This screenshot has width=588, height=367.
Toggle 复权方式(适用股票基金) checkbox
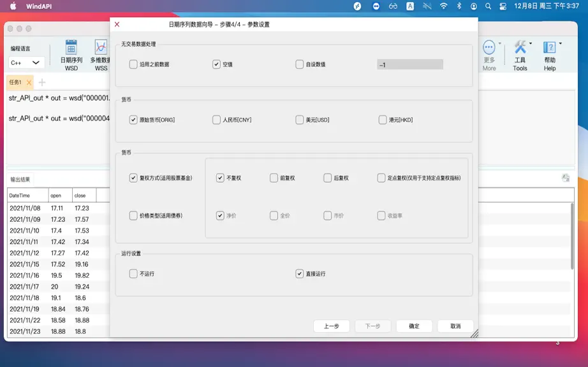(x=133, y=178)
